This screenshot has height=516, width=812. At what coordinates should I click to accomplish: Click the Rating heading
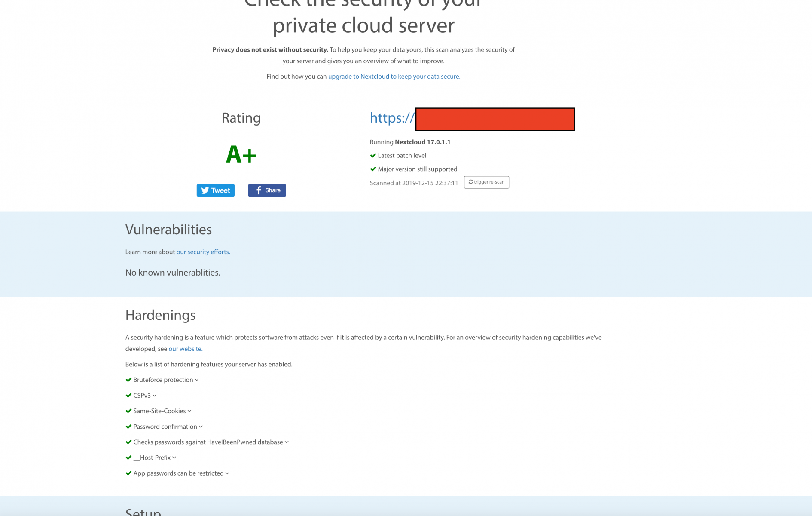(241, 118)
